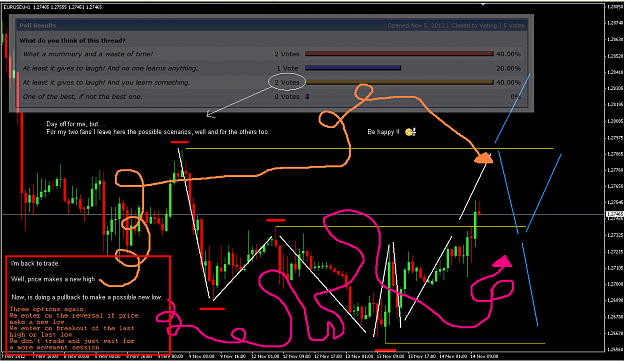The height and width of the screenshot is (361, 625).
Task: Click '14 Nov 09:00' on the time axis
Action: tap(484, 356)
